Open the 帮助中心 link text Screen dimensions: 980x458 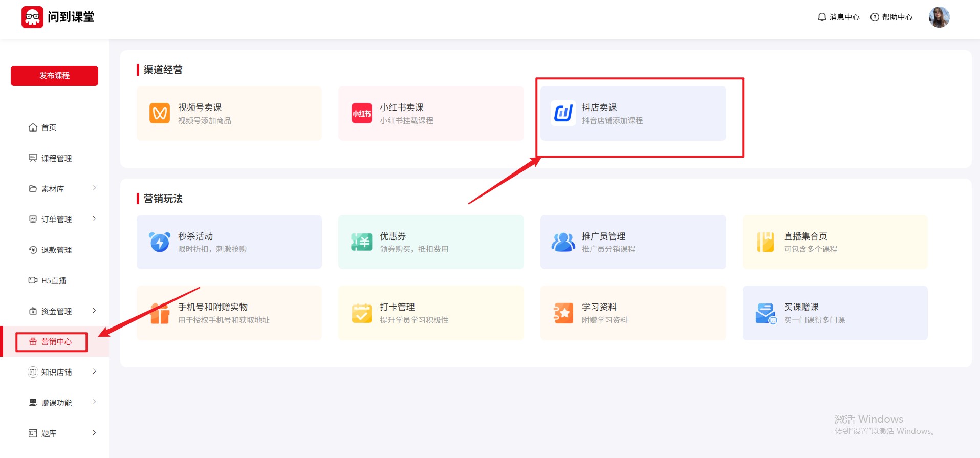[897, 17]
